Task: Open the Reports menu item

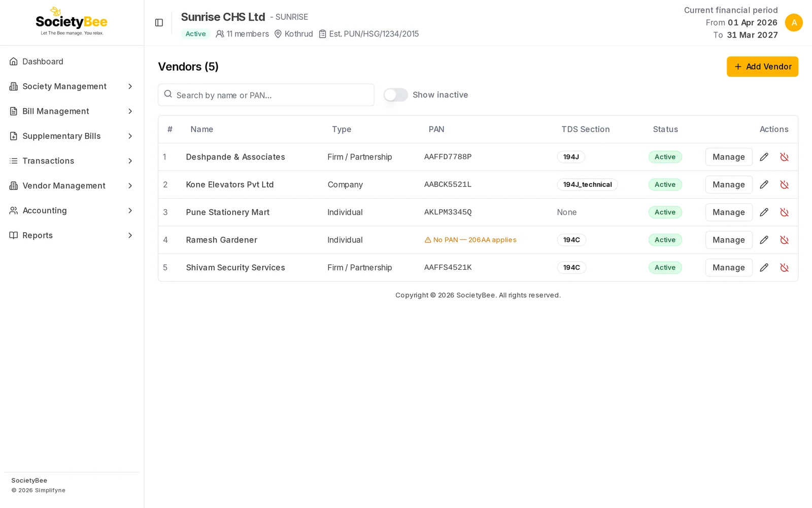Action: click(x=72, y=235)
